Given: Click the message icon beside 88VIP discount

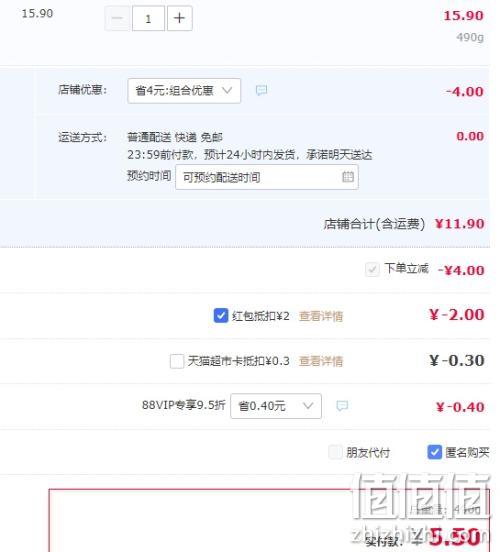Looking at the screenshot, I should (342, 406).
